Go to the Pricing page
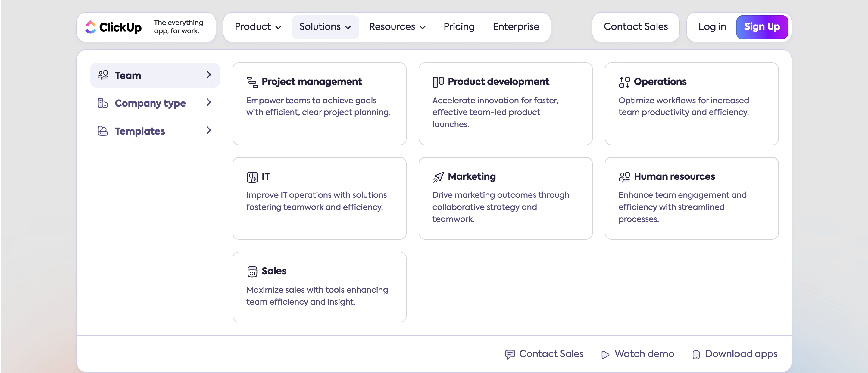Image resolution: width=868 pixels, height=373 pixels. tap(459, 27)
